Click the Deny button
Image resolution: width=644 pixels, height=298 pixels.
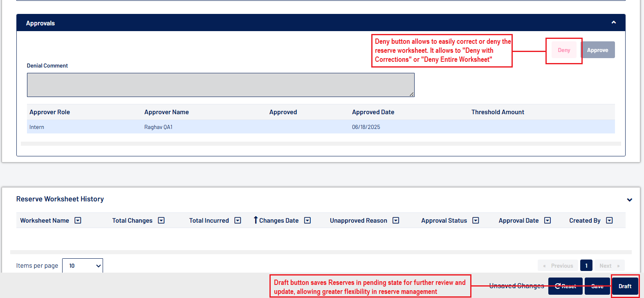[x=564, y=50]
